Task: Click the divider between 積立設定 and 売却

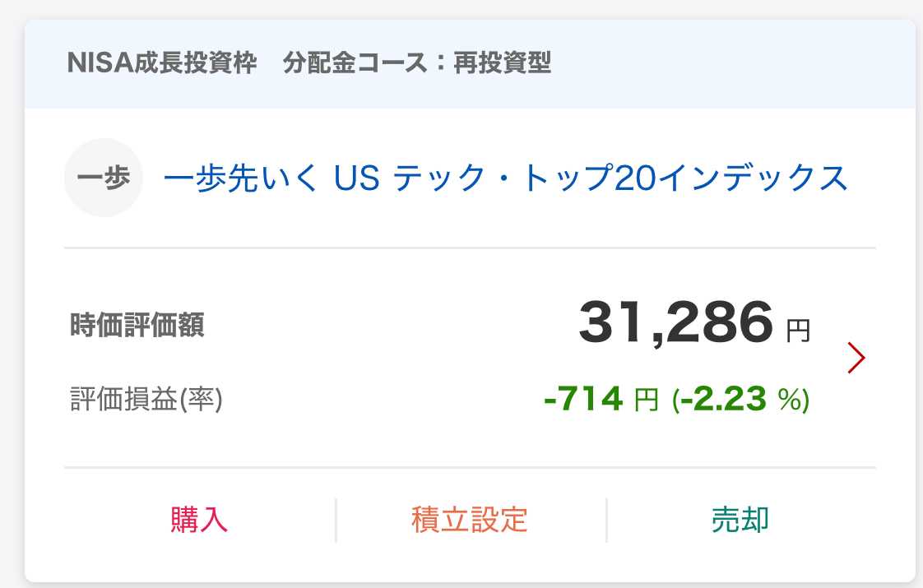Action: click(606, 520)
